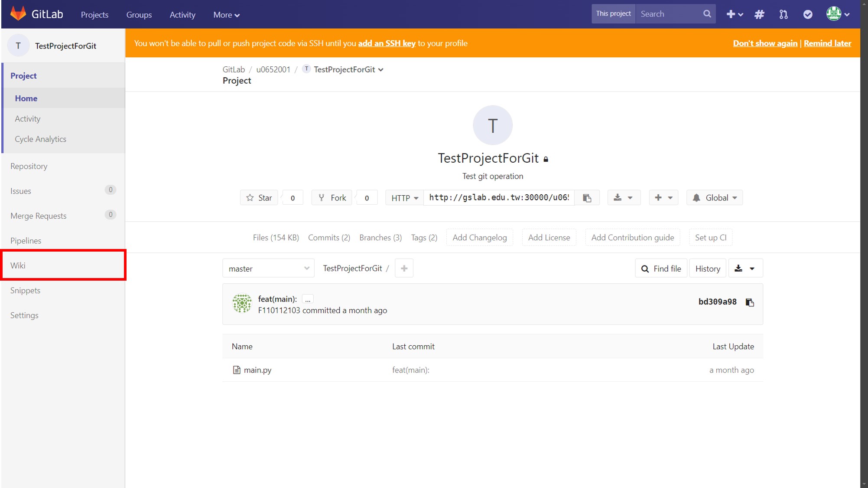This screenshot has height=488, width=868.
Task: Click Commits (2) link
Action: point(329,238)
